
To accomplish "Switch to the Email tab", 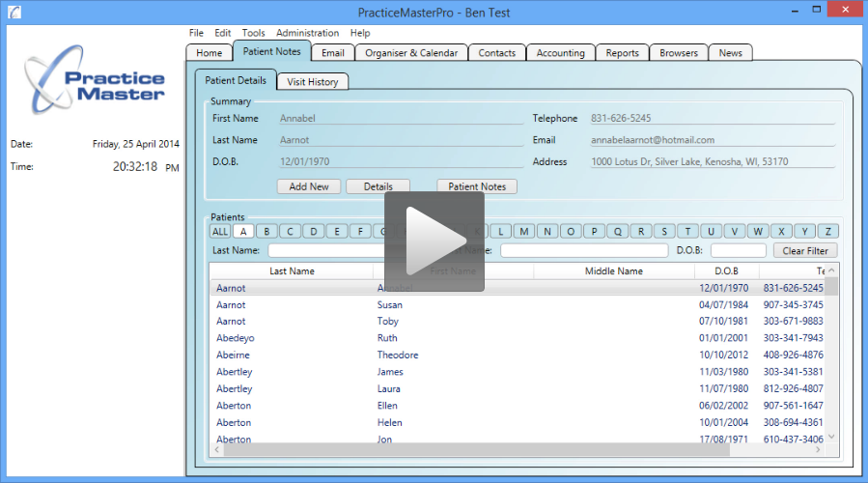I will 333,52.
